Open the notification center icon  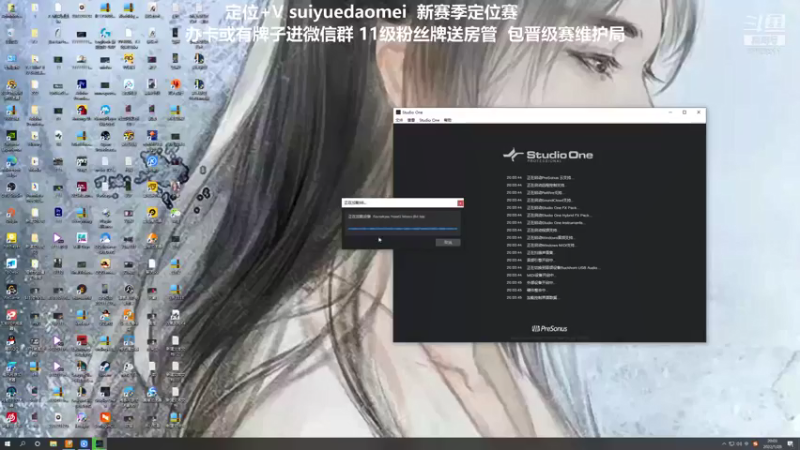pos(790,444)
